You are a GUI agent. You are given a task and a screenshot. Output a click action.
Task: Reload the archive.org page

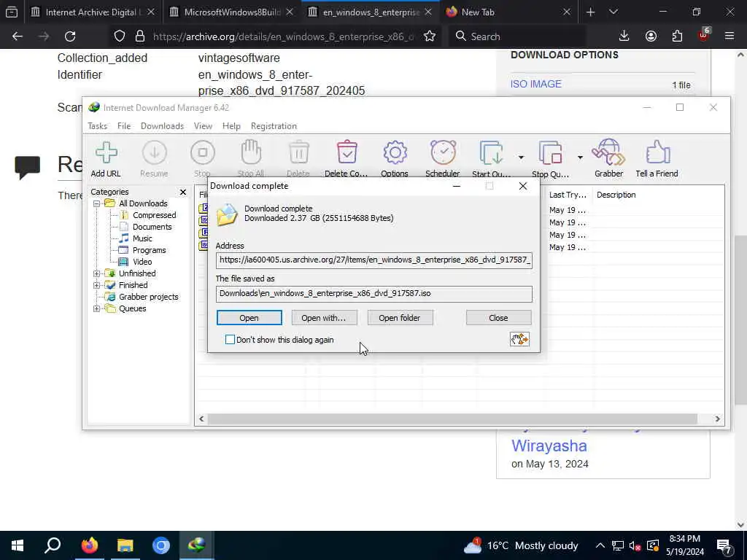point(70,36)
